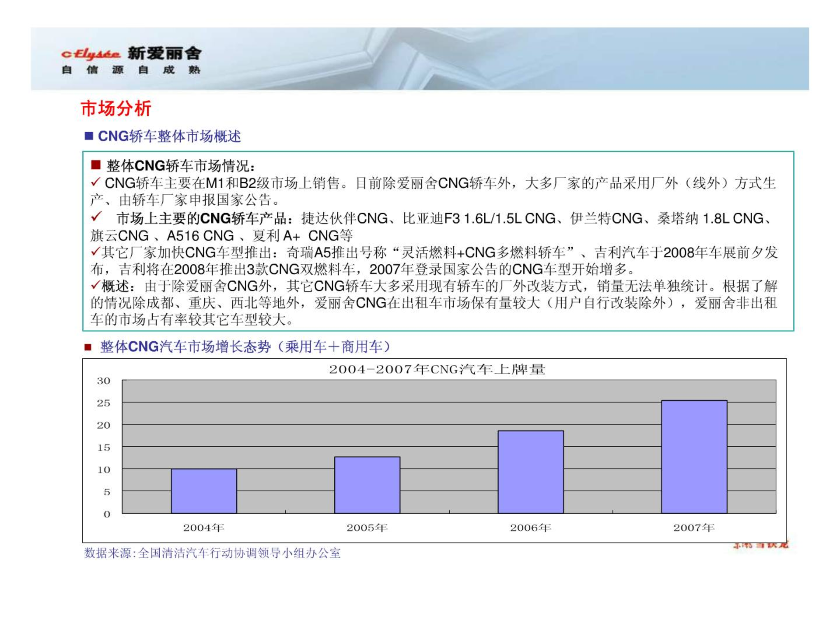This screenshot has width=840, height=630.
Task: Click the chart title 2004-2007年CNG汽车上牌量
Action: pyautogui.click(x=437, y=369)
